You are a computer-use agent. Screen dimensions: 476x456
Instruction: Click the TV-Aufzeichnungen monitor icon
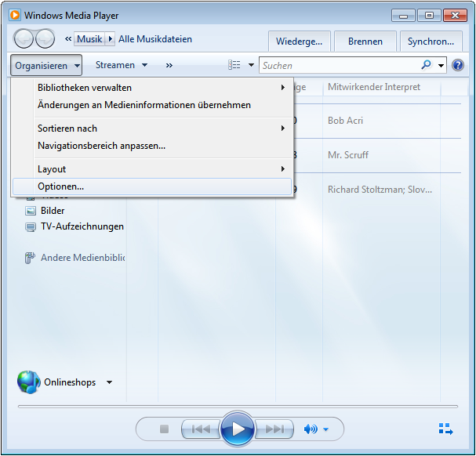tap(31, 227)
